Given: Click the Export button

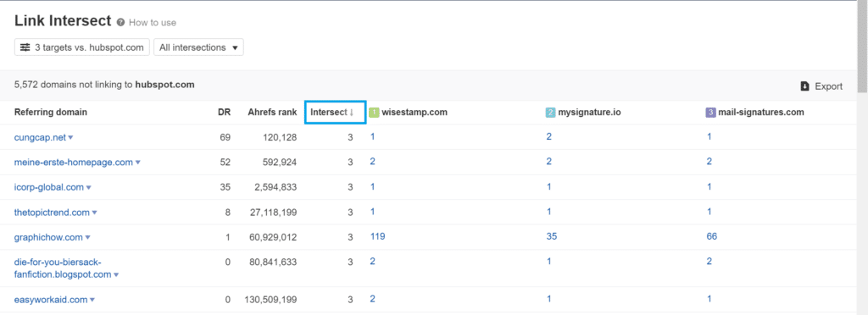Looking at the screenshot, I should coord(821,86).
